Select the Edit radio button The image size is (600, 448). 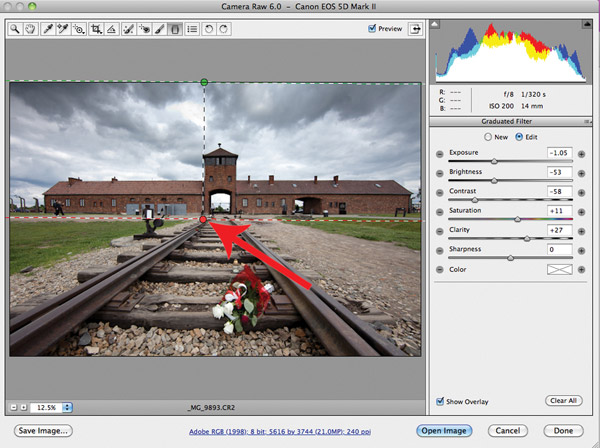(519, 137)
